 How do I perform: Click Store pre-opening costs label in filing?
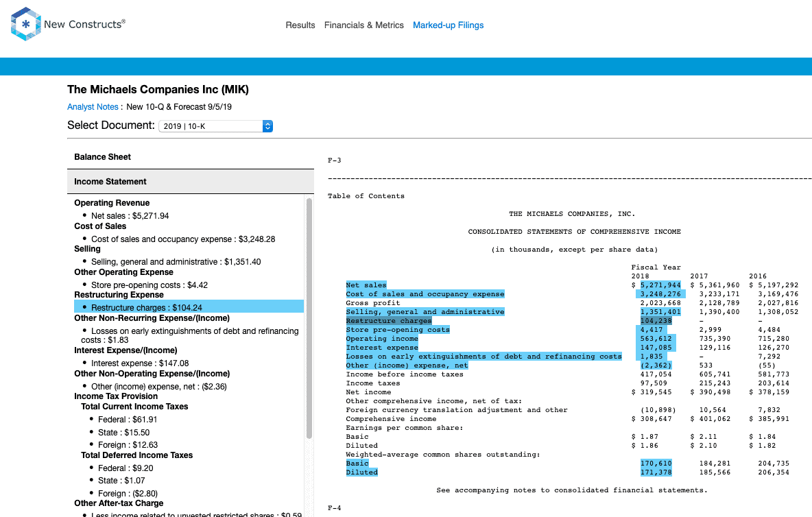pyautogui.click(x=398, y=330)
